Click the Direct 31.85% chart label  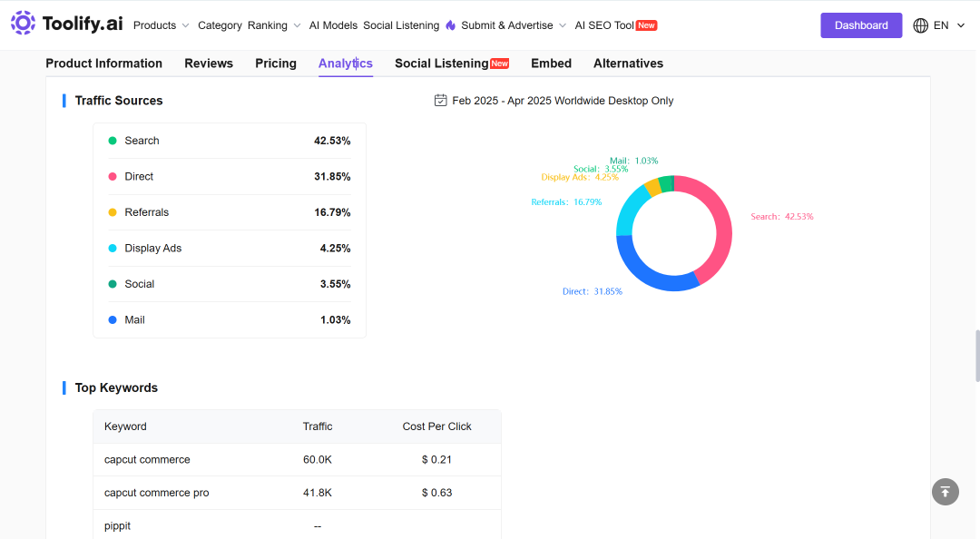coord(593,291)
